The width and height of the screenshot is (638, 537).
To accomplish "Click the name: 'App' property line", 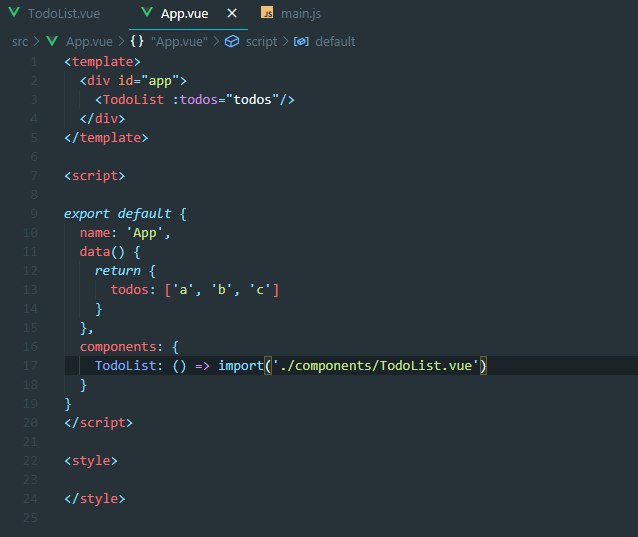I will pos(125,233).
